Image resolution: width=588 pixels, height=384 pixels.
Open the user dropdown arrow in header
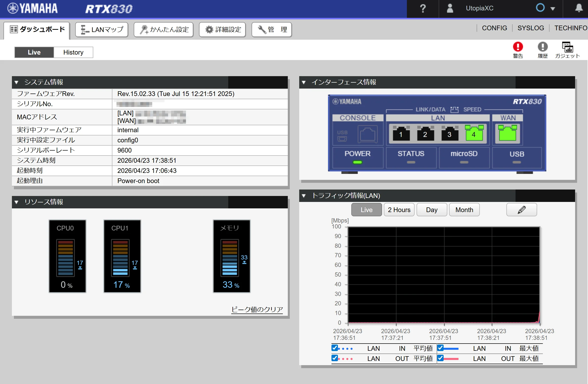click(x=553, y=9)
